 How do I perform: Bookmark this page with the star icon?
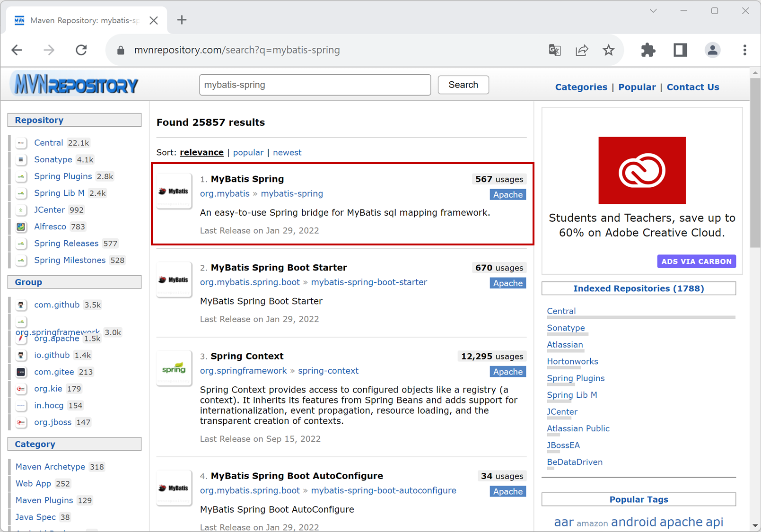[x=609, y=50]
